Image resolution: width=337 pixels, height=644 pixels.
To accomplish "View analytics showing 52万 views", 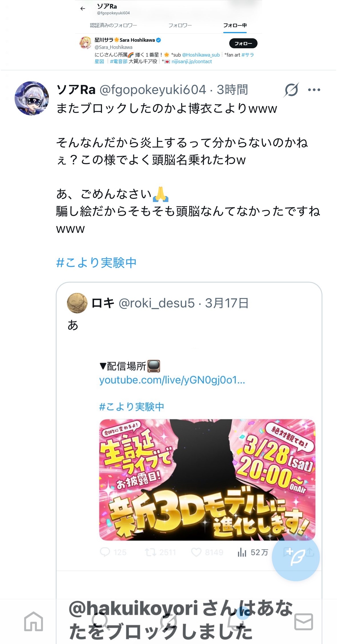I will click(x=253, y=552).
